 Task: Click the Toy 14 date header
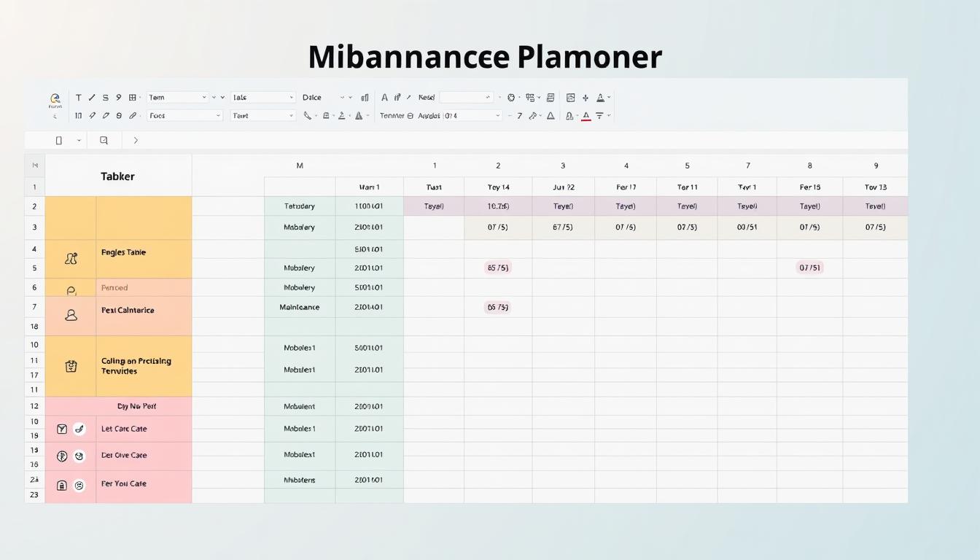pyautogui.click(x=499, y=187)
